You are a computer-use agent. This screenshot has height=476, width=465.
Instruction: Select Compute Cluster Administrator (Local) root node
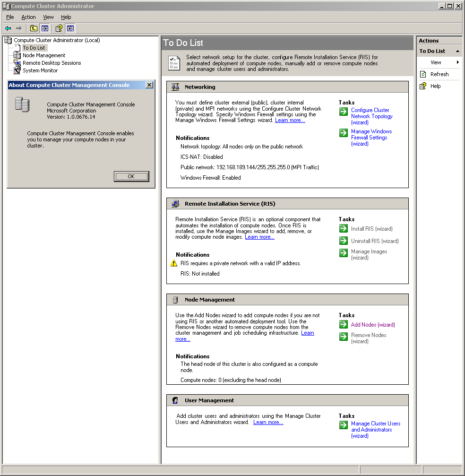point(57,40)
